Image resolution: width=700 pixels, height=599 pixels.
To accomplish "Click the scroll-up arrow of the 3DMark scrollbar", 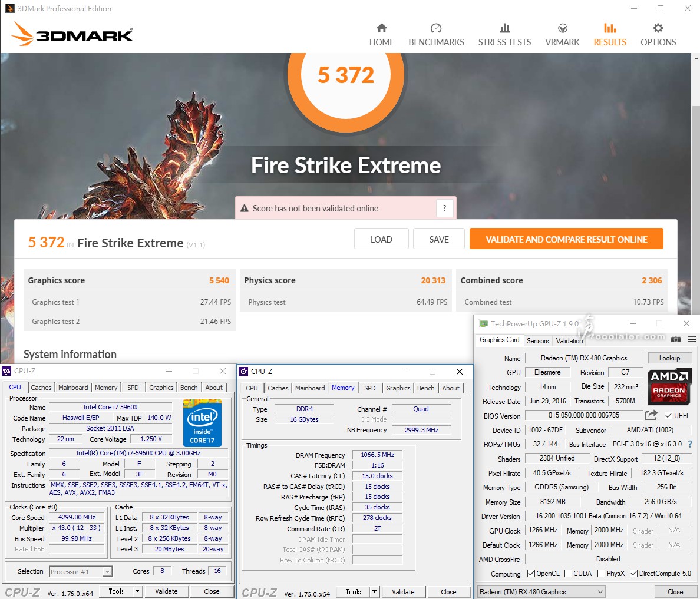I will 696,58.
